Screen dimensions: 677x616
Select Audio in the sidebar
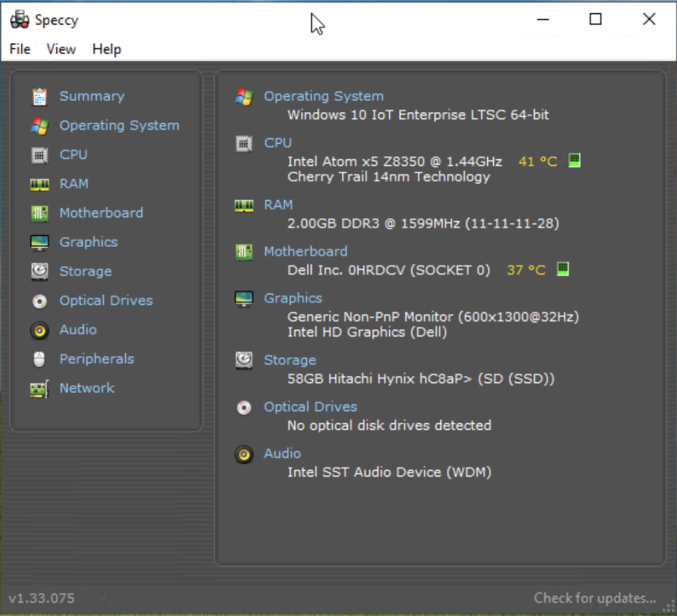[78, 330]
